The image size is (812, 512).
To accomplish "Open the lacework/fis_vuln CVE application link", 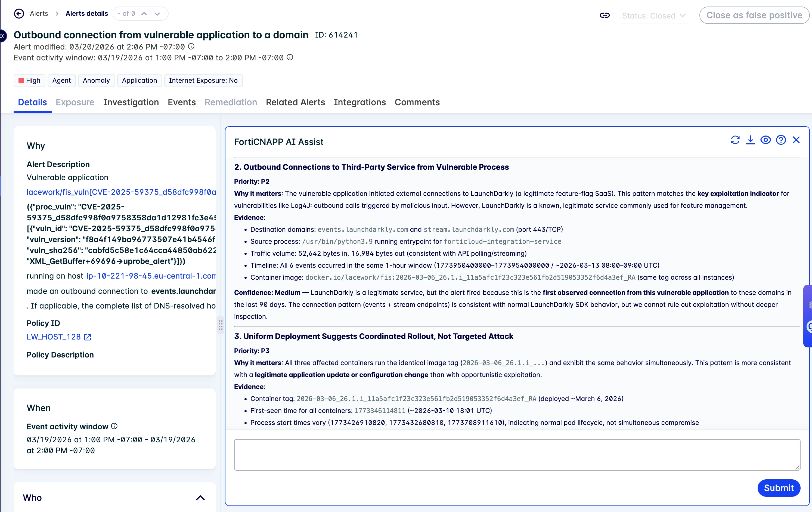I will [x=121, y=192].
